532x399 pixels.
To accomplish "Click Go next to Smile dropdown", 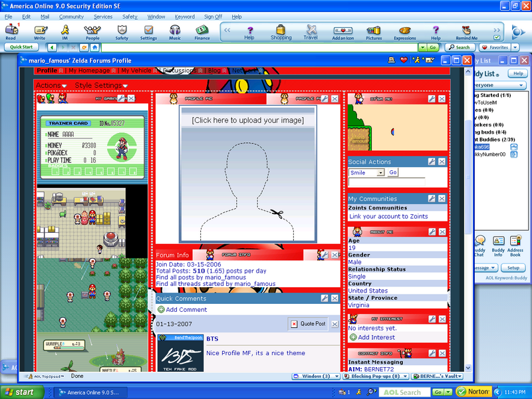I will (393, 172).
